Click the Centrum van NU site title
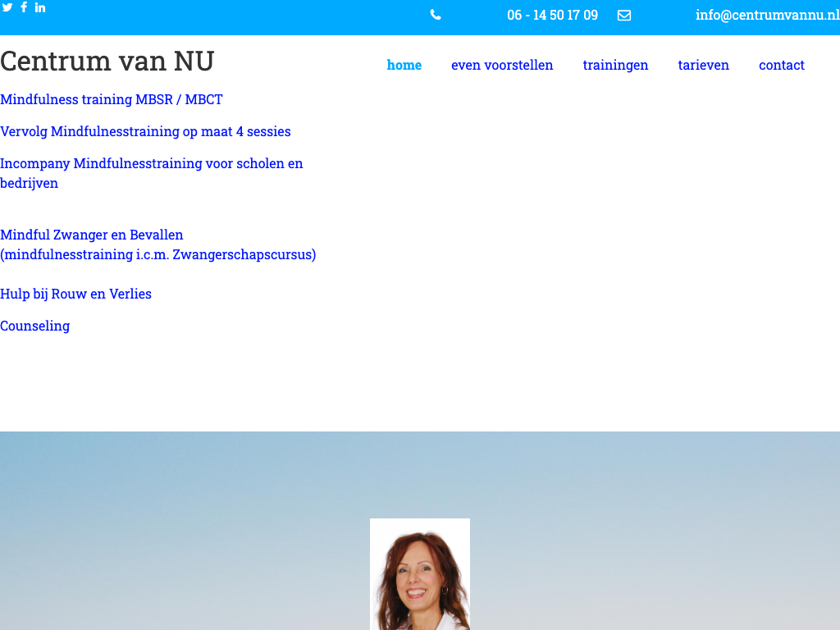Screen dimensions: 840x630 tap(107, 62)
